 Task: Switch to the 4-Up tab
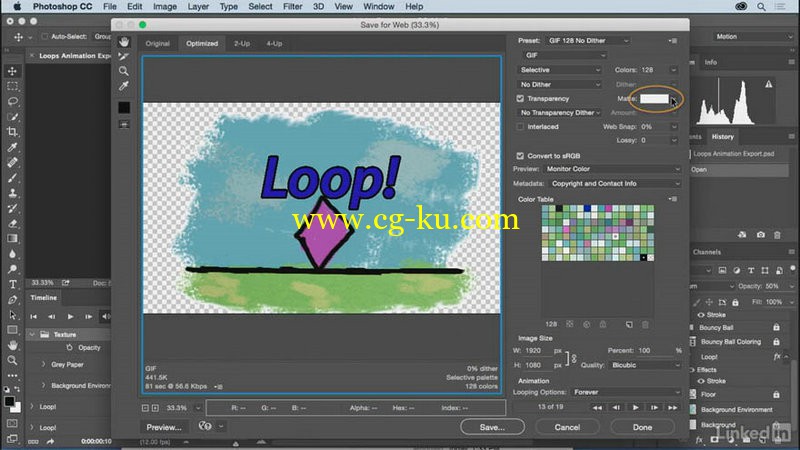tap(274, 43)
